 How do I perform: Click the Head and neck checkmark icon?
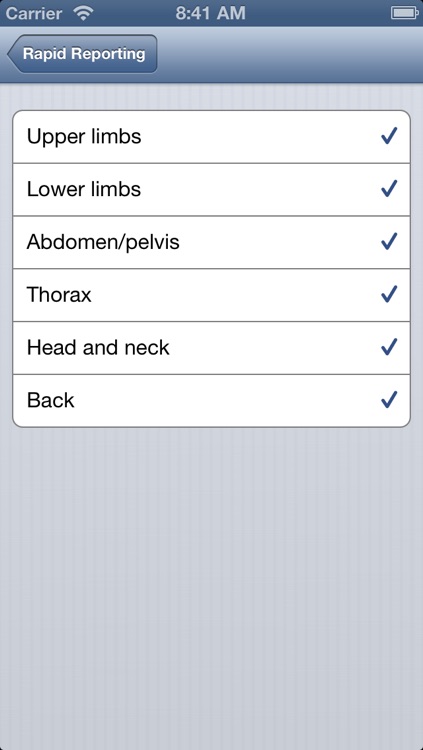tap(389, 348)
